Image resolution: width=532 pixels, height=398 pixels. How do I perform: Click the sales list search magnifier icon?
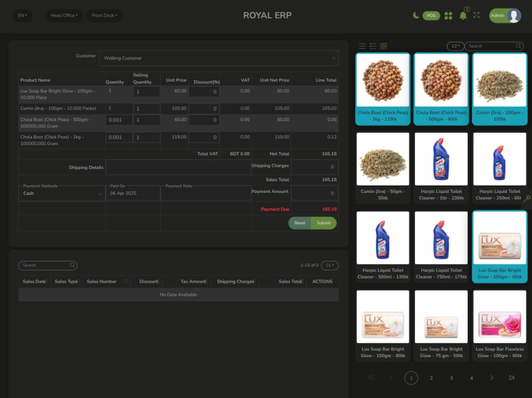point(72,265)
